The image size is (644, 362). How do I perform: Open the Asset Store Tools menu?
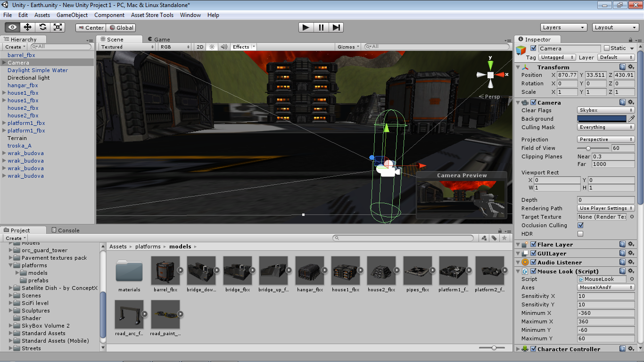(x=152, y=15)
